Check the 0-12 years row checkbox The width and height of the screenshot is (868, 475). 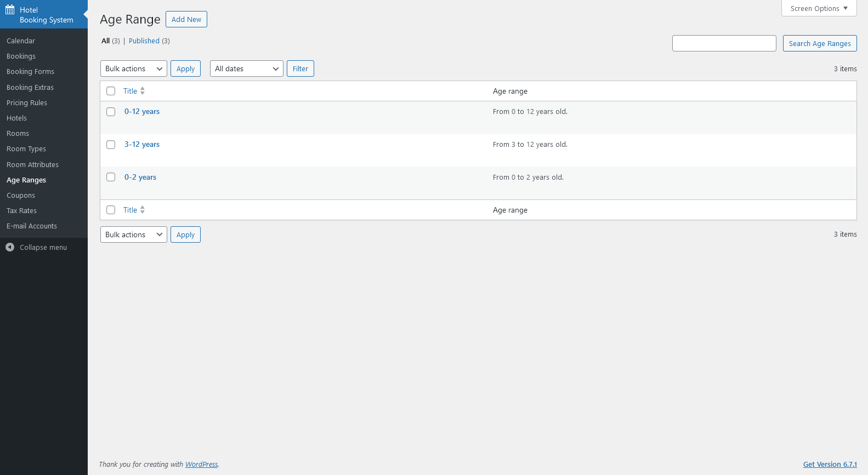pyautogui.click(x=111, y=112)
